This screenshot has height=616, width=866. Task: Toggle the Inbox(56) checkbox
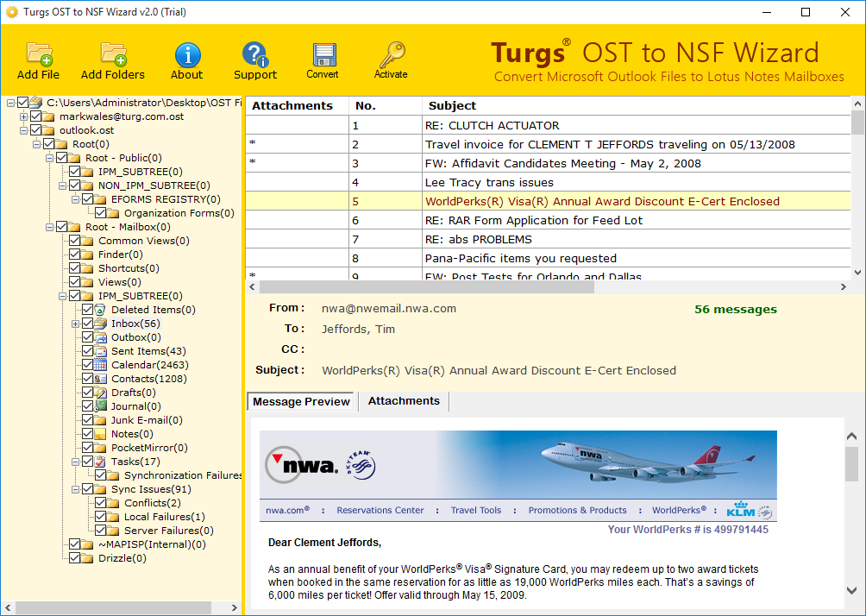[x=88, y=324]
